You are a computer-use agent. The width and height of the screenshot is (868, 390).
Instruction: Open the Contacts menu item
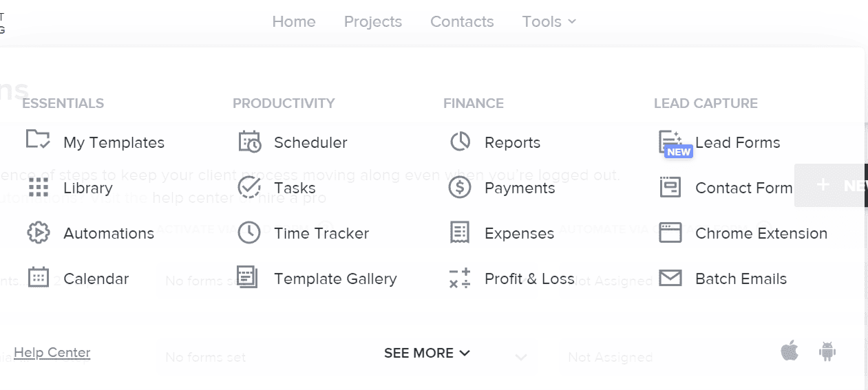point(462,21)
